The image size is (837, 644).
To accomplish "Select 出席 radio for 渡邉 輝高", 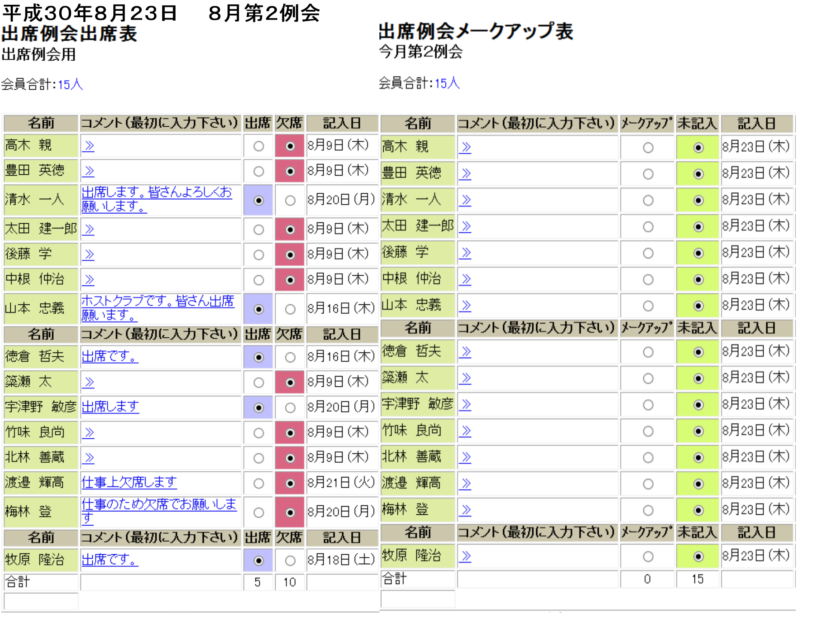I will [258, 484].
